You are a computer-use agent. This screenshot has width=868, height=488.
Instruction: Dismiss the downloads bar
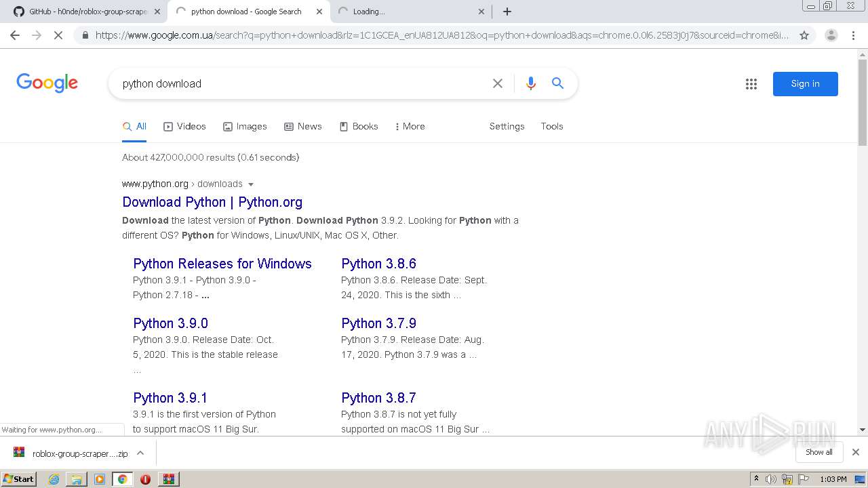pyautogui.click(x=856, y=452)
